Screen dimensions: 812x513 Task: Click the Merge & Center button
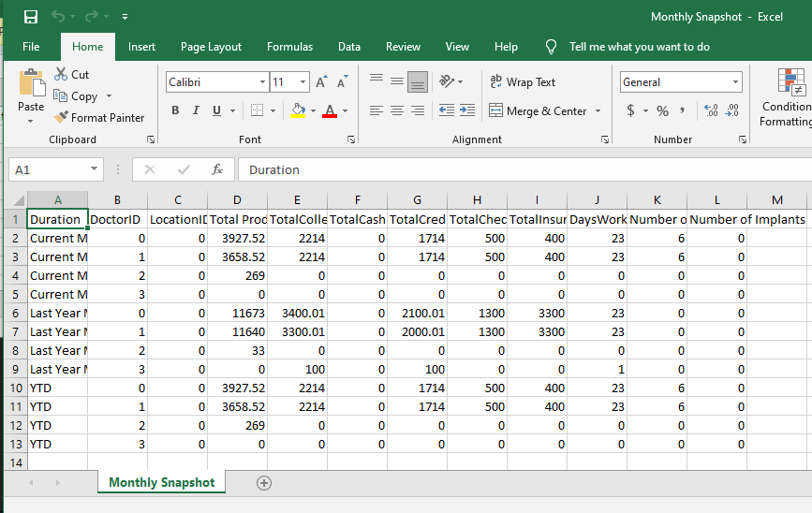click(x=538, y=110)
